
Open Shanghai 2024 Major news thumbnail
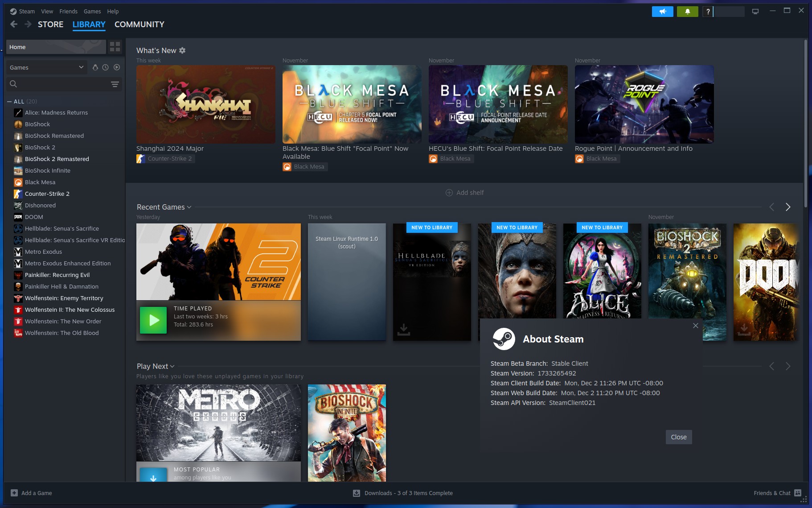205,104
